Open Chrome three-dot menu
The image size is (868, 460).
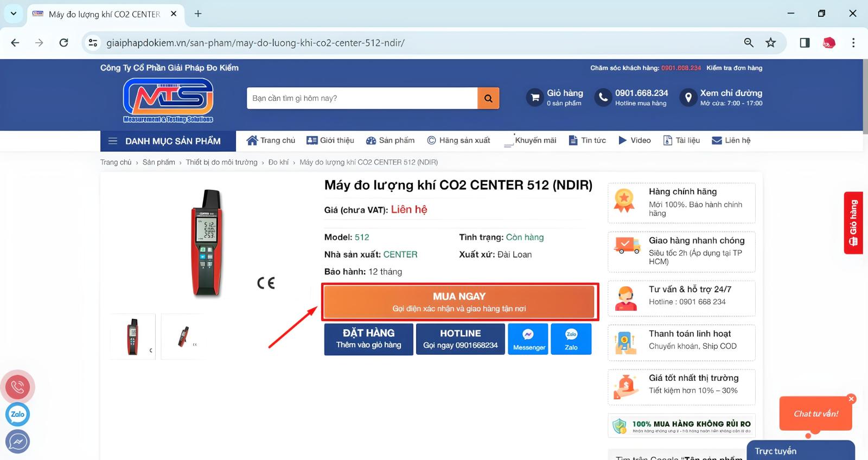click(x=853, y=42)
